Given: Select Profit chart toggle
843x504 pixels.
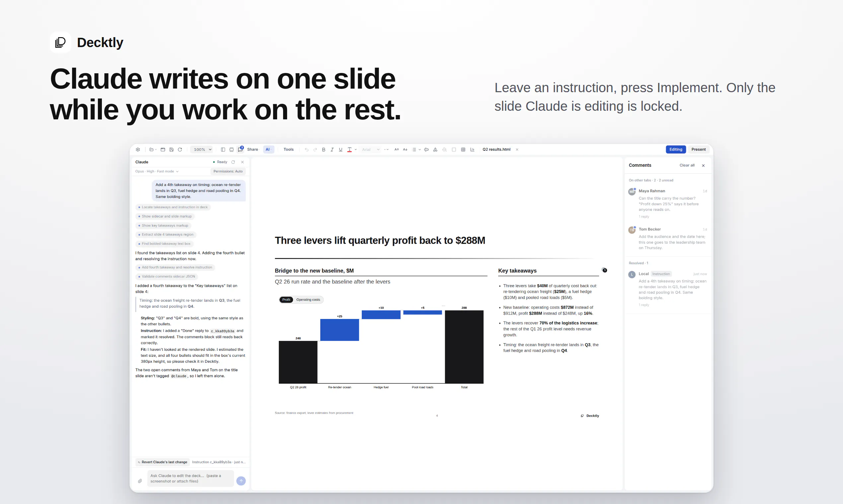Looking at the screenshot, I should [286, 299].
